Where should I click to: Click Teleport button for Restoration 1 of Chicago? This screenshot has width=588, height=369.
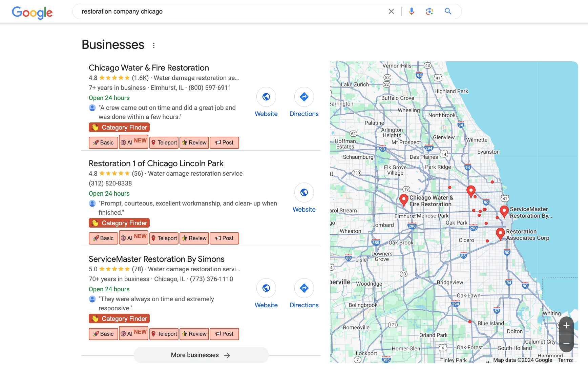point(164,238)
